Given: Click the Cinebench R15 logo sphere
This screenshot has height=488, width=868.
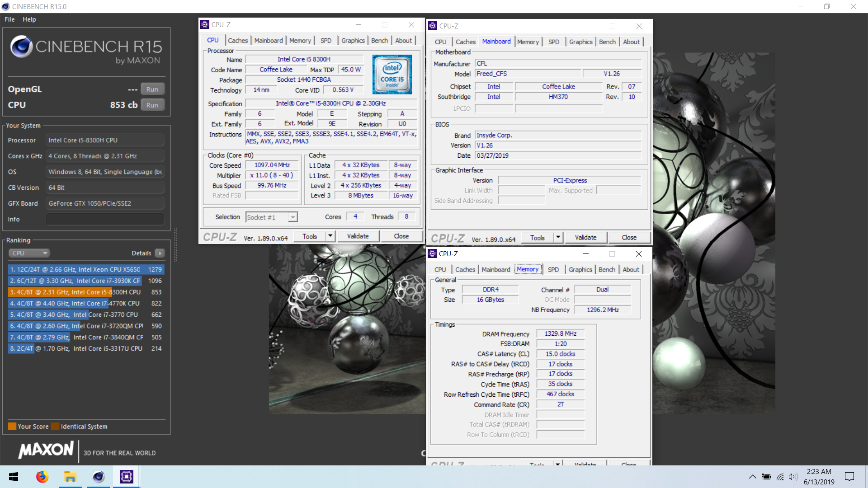Looking at the screenshot, I should point(21,47).
